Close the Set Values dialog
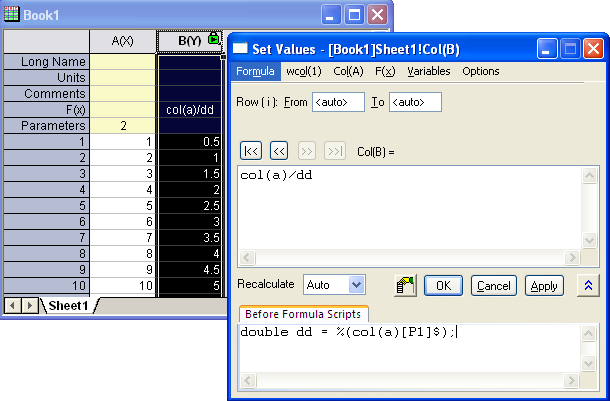 pyautogui.click(x=594, y=49)
